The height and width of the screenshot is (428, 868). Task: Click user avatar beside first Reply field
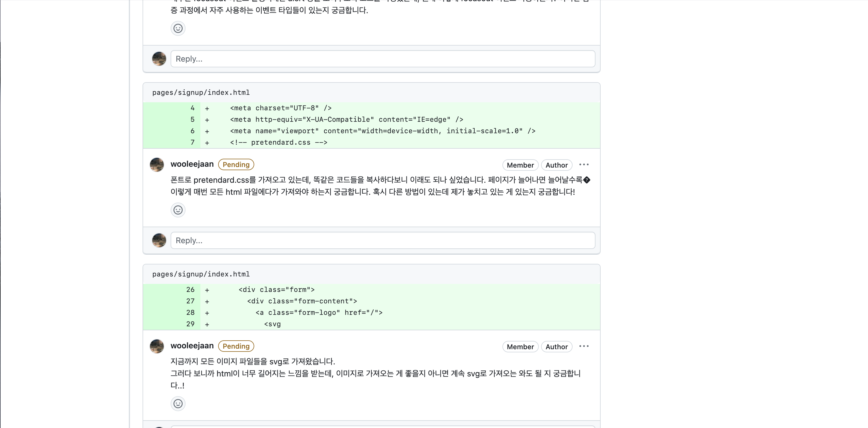pos(159,59)
